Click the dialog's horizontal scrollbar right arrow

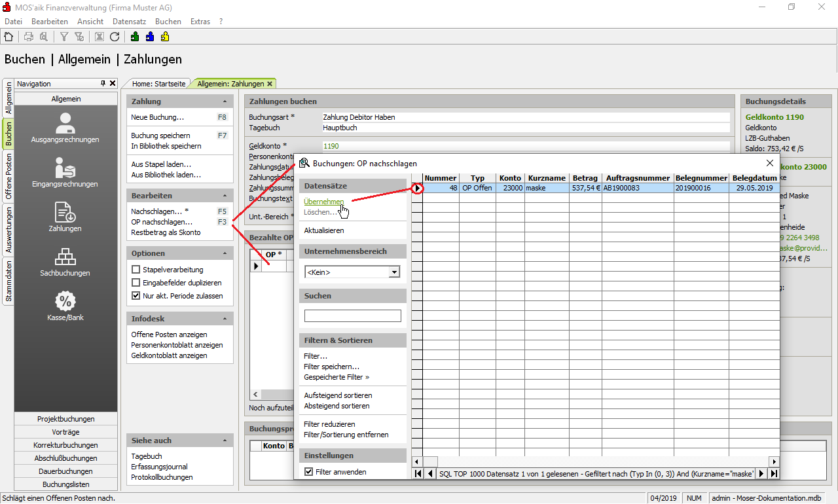click(774, 461)
